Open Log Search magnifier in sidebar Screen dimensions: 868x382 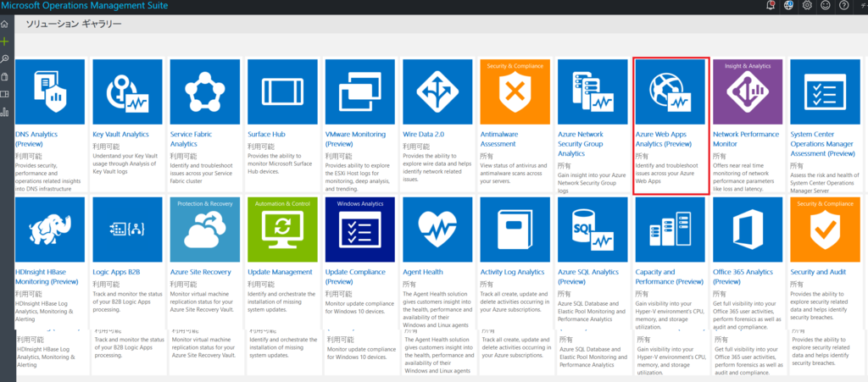(x=4, y=58)
